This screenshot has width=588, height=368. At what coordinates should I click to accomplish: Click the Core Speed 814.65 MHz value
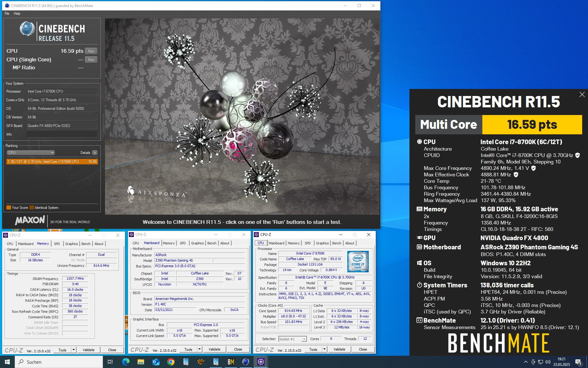[293, 311]
